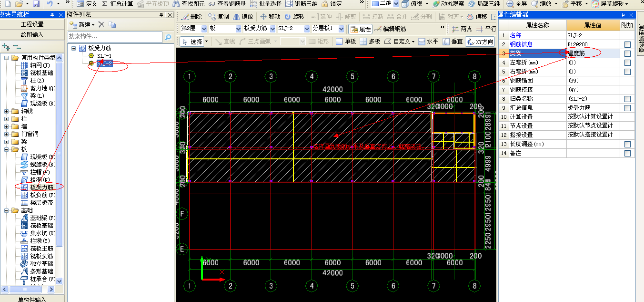
Task: Open 局部三维 partial 3D view
Action: [484, 4]
